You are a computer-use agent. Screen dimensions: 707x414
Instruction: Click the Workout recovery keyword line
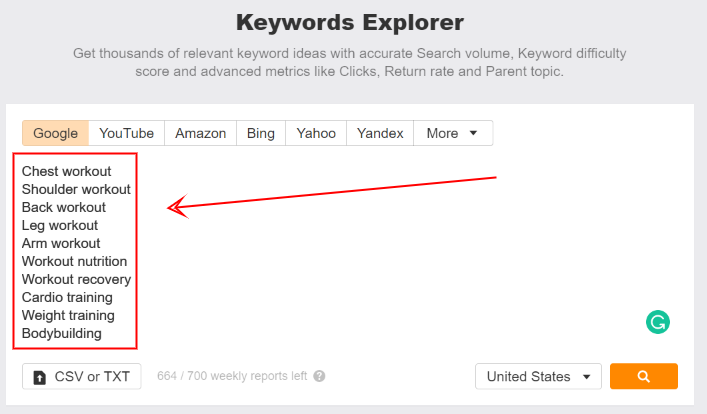(76, 279)
